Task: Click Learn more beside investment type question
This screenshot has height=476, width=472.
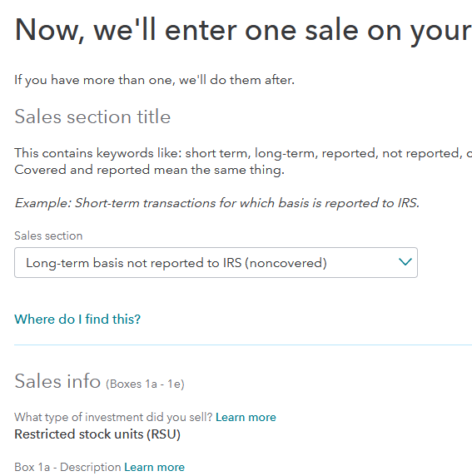Action: click(x=246, y=417)
